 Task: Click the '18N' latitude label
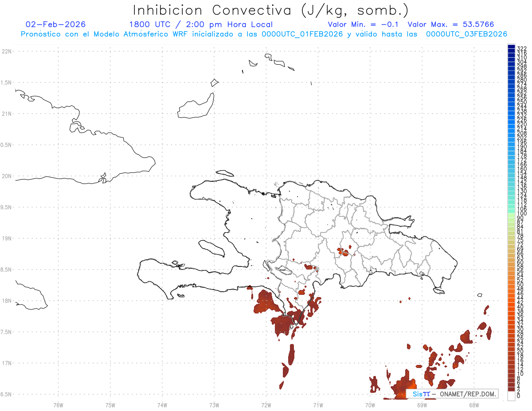[7, 301]
